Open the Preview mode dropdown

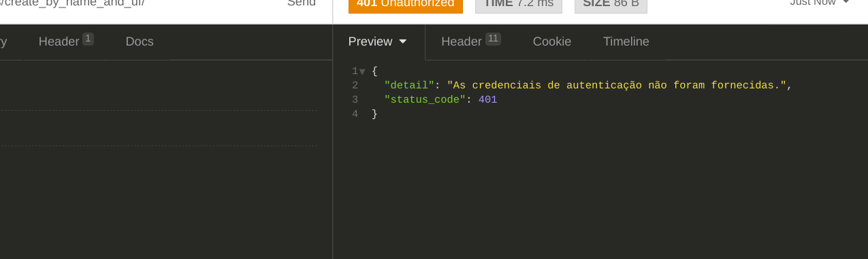379,41
